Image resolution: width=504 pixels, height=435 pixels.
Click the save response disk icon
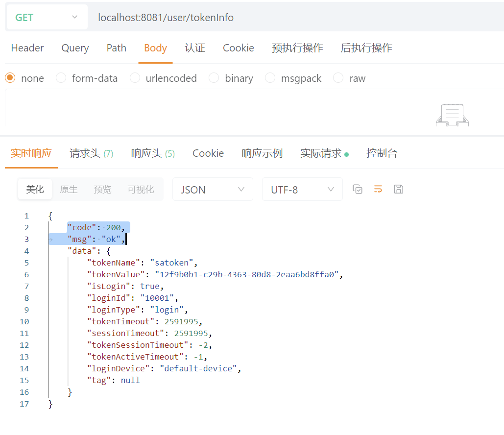tap(398, 189)
